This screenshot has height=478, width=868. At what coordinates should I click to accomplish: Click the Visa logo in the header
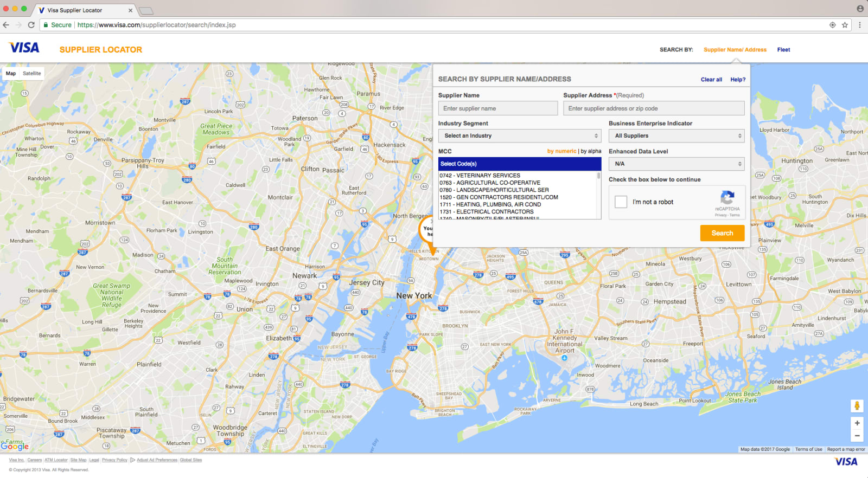pyautogui.click(x=24, y=48)
